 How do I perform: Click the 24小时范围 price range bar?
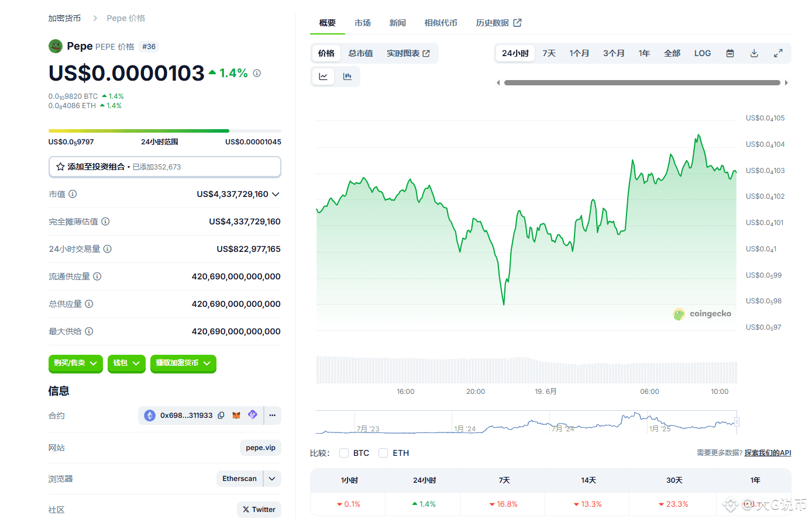pyautogui.click(x=165, y=131)
